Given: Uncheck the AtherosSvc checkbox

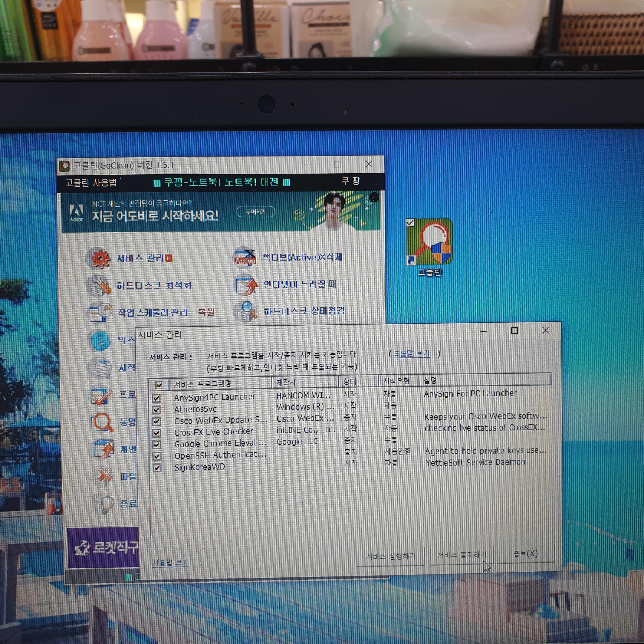Looking at the screenshot, I should (156, 410).
